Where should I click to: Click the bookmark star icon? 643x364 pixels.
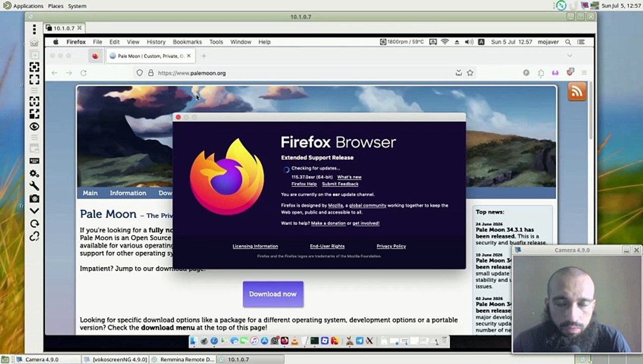[470, 73]
